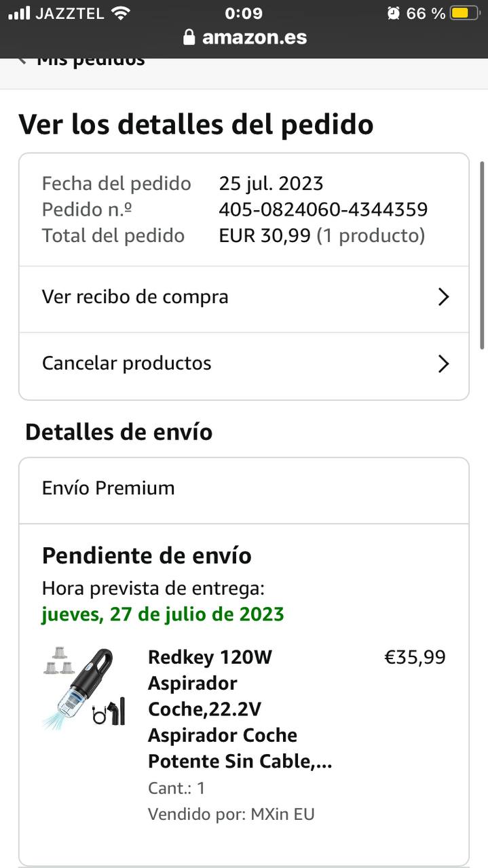Open Ver recibo de compra chevron arrow
Screen dimensions: 488x868
tap(443, 297)
